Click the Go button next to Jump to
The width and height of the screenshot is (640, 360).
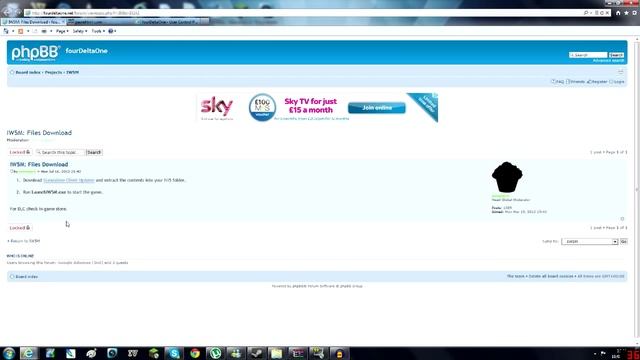coord(623,242)
